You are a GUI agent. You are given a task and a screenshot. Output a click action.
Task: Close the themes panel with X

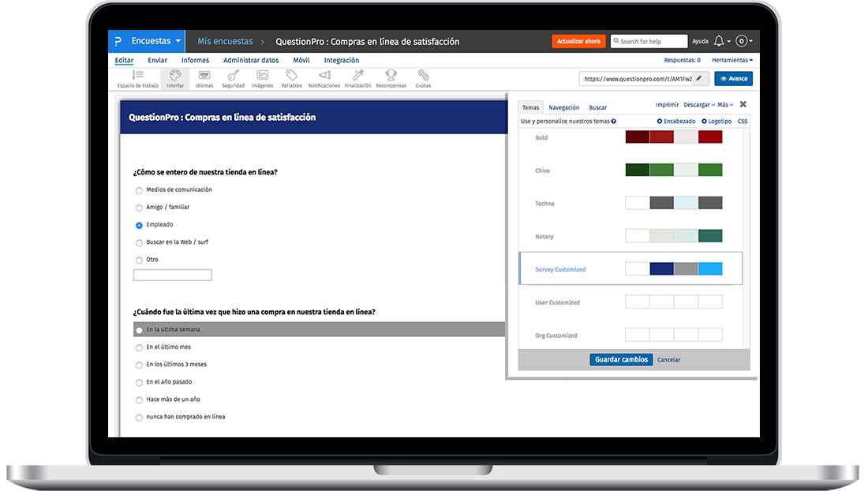coord(743,104)
